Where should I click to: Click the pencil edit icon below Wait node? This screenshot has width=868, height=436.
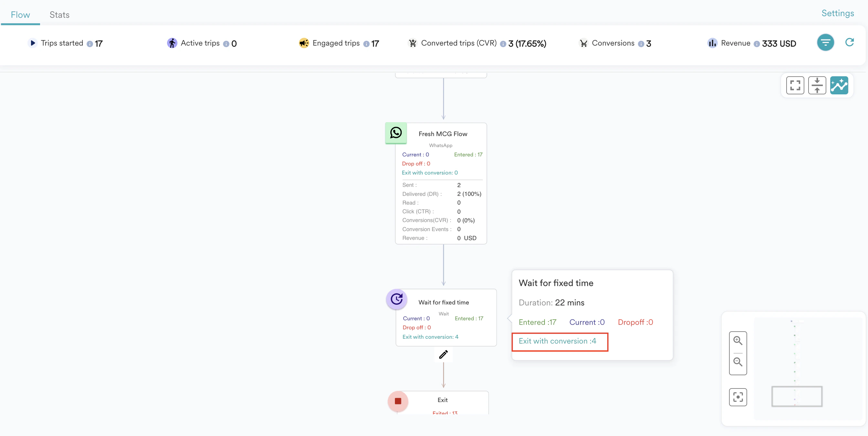click(443, 355)
